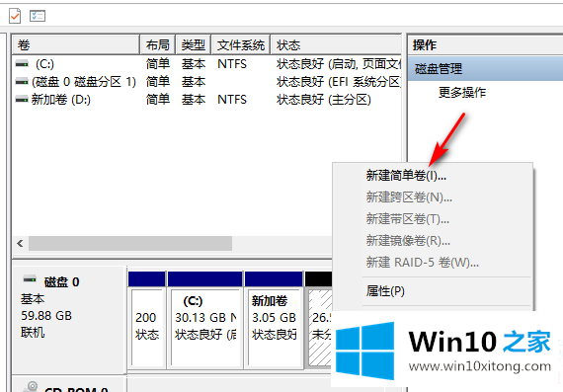Select the 磁盘 0 disk label panel
Viewport: 563px width, 392px height.
69,320
